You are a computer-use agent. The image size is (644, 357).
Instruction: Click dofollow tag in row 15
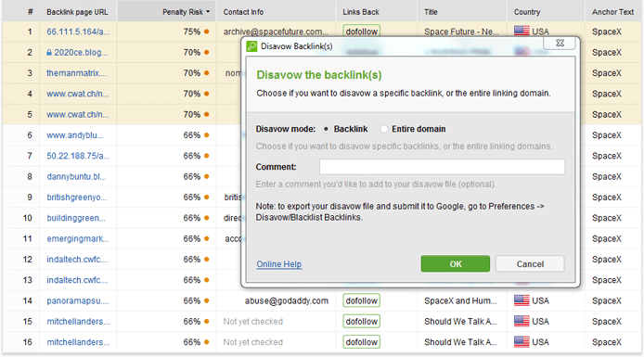point(361,321)
